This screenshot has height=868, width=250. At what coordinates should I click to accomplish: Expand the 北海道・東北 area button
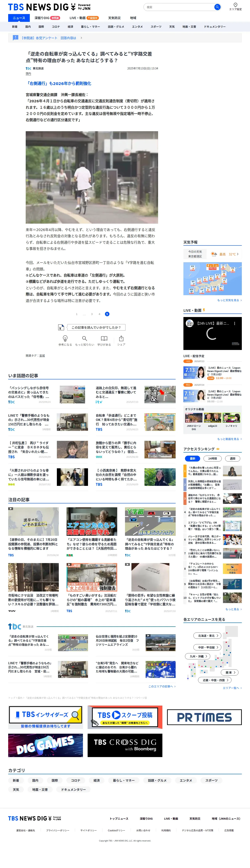tap(208, 636)
